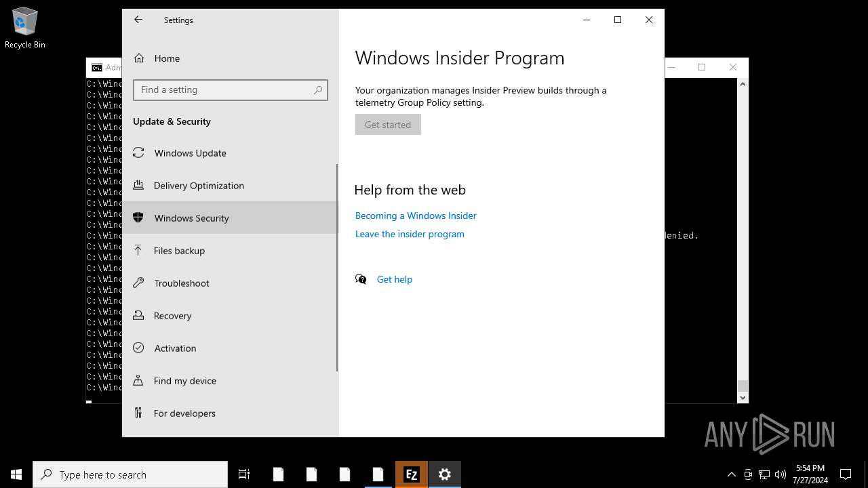Open the notification center icon
Image resolution: width=868 pixels, height=488 pixels.
pyautogui.click(x=846, y=474)
